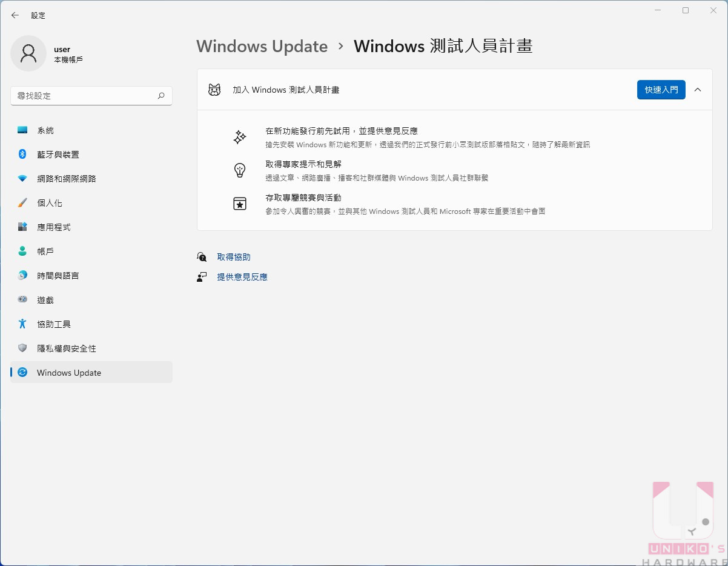Click the 快速入門 button
This screenshot has height=566, width=728.
tap(661, 90)
